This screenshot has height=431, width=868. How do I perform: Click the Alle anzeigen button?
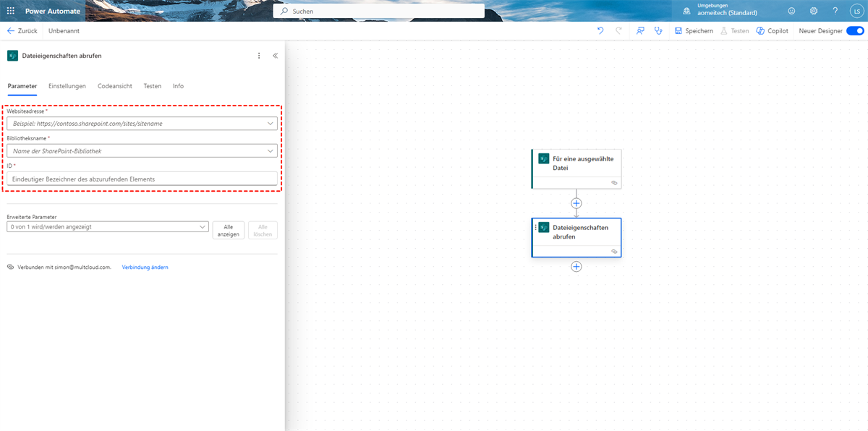tap(229, 231)
